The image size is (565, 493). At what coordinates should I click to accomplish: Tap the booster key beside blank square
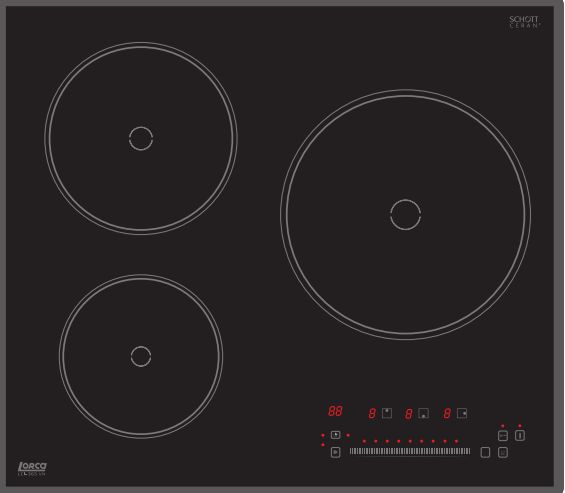point(503,452)
